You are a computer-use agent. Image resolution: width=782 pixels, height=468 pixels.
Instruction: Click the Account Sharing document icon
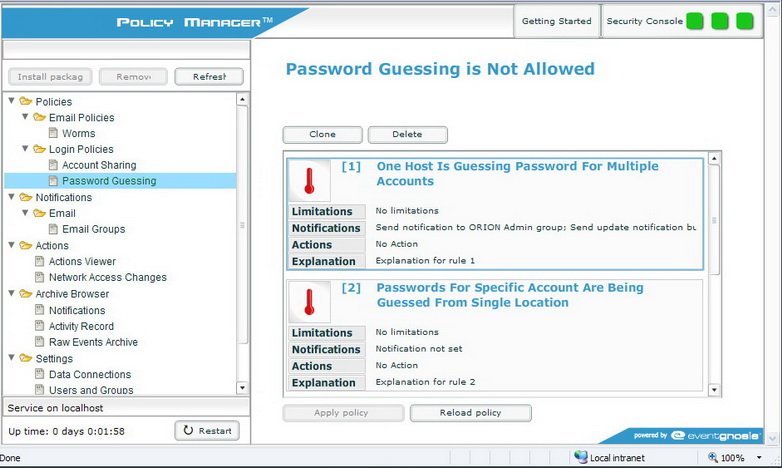point(53,165)
